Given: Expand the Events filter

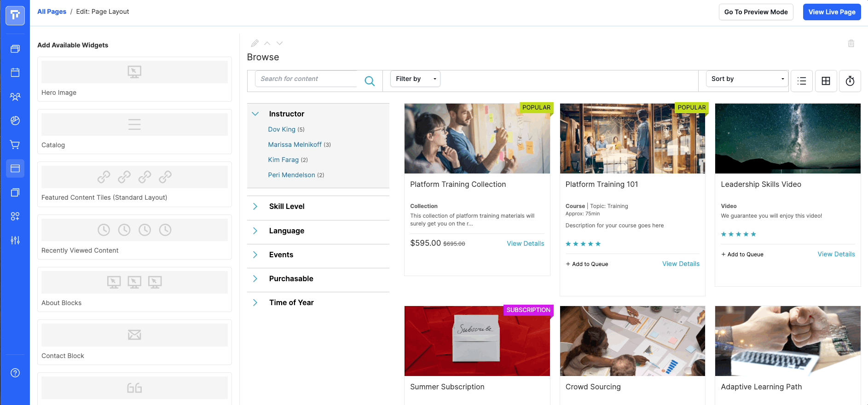Looking at the screenshot, I should 255,255.
